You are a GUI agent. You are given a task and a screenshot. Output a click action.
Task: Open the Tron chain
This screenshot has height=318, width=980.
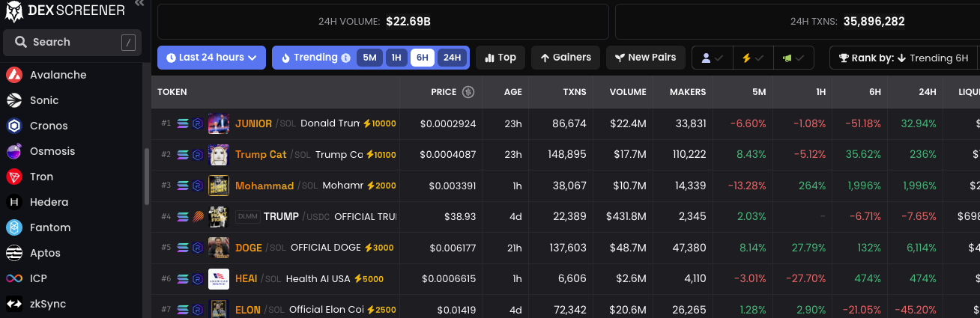tap(30, 177)
